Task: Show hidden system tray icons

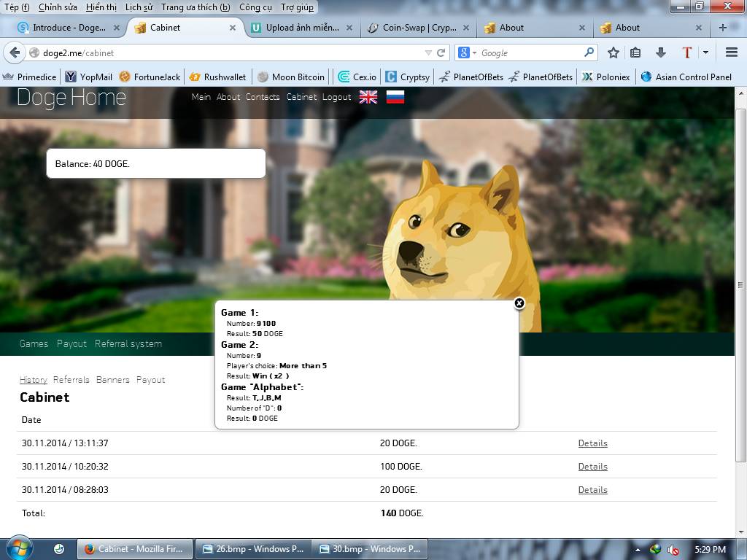Action: click(638, 550)
